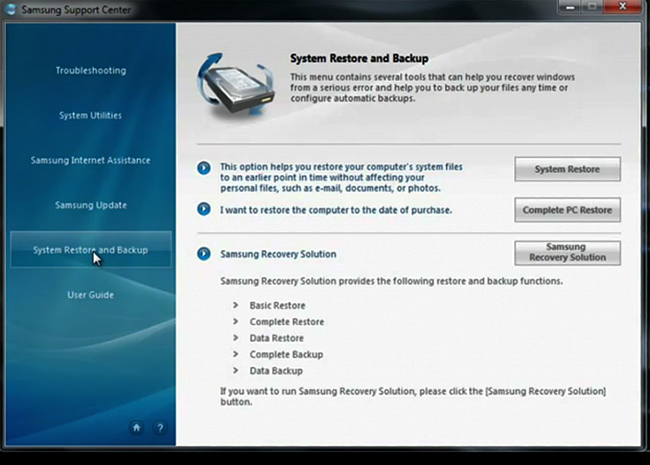The image size is (650, 465).
Task: Click arrow bullet next to Samsung Recovery Solution
Action: pyautogui.click(x=204, y=254)
